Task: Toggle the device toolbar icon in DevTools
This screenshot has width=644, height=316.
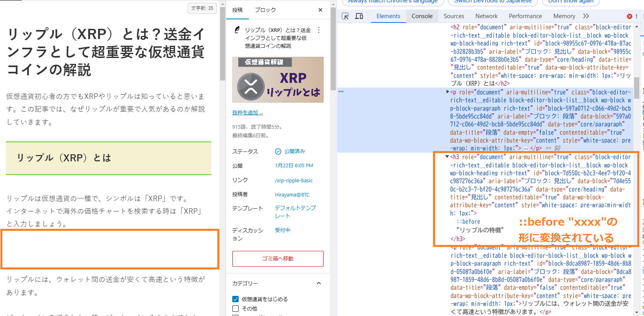Action: tap(359, 16)
